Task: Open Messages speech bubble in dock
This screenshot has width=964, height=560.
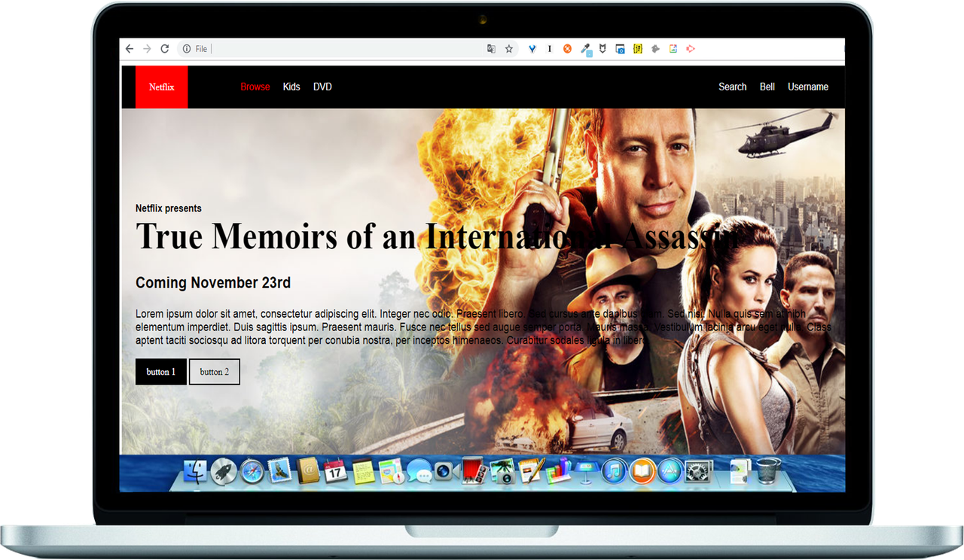Action: tap(419, 472)
